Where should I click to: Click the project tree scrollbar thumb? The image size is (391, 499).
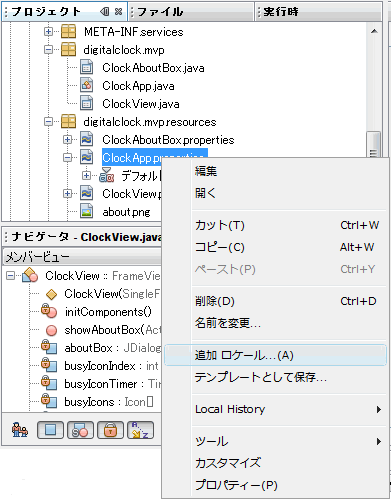pos(373,144)
